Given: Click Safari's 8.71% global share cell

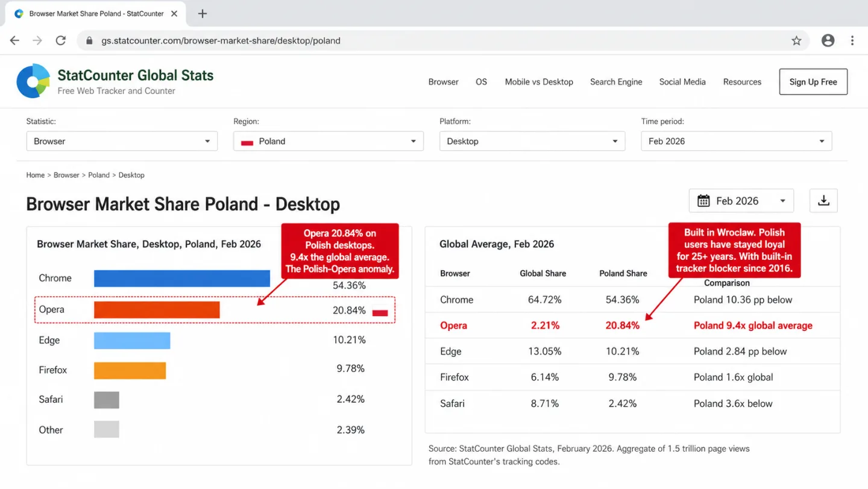Looking at the screenshot, I should [x=545, y=403].
